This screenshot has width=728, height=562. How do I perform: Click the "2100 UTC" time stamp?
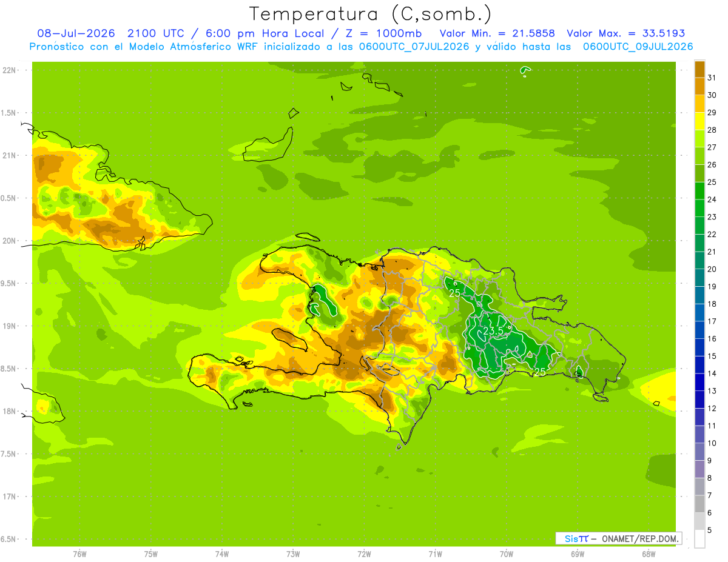tap(155, 33)
